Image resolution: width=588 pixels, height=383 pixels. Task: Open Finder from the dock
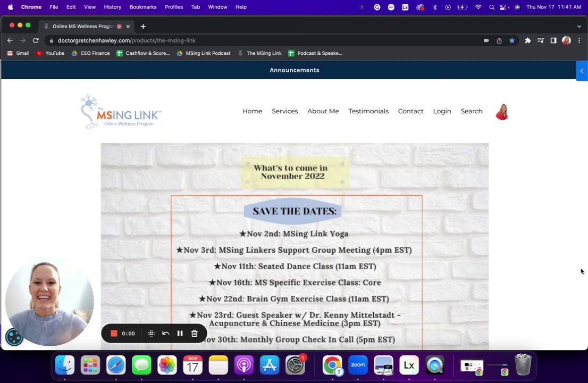coord(65,365)
